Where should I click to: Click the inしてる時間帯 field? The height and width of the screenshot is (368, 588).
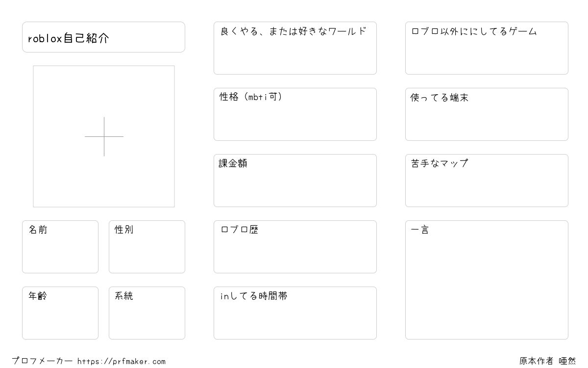[x=295, y=313]
